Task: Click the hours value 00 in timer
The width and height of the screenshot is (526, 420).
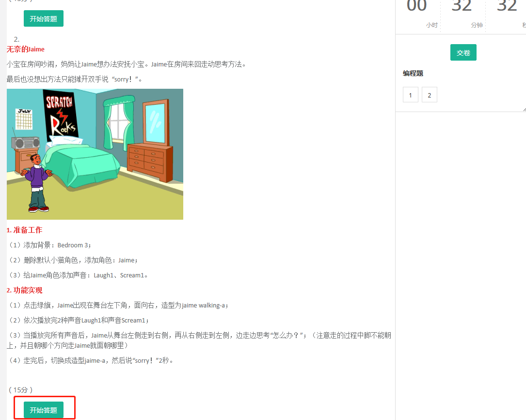Action: (416, 6)
